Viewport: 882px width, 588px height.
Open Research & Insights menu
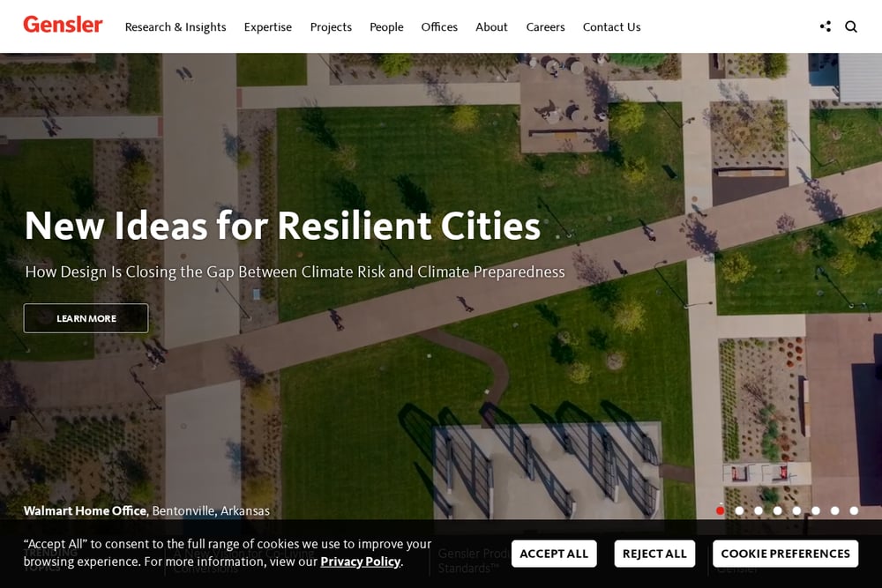[x=176, y=27]
